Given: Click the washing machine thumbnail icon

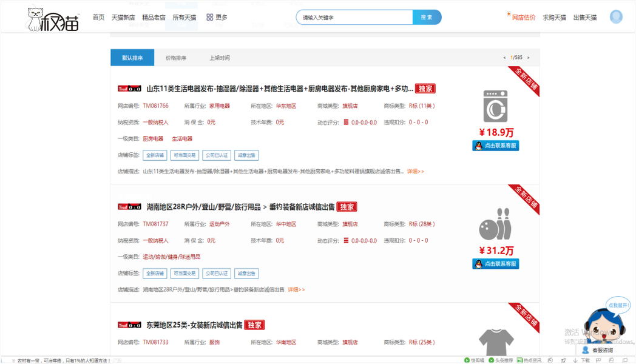Looking at the screenshot, I should point(495,106).
